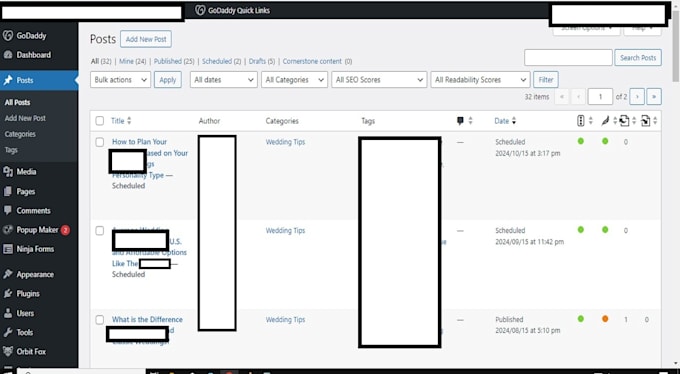Click the GoDaddy Quick Links toolbar icon
This screenshot has width=680, height=374.
(200, 10)
